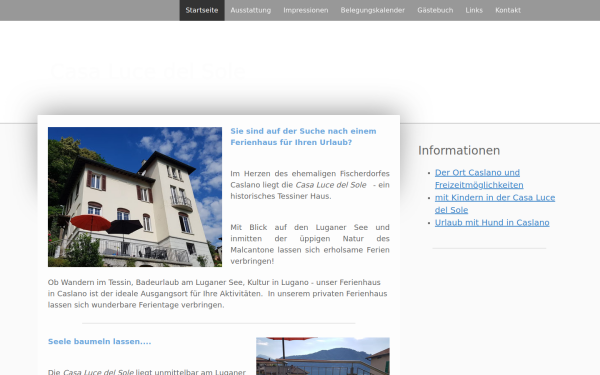Open the Startseite navigation tab

tap(202, 10)
